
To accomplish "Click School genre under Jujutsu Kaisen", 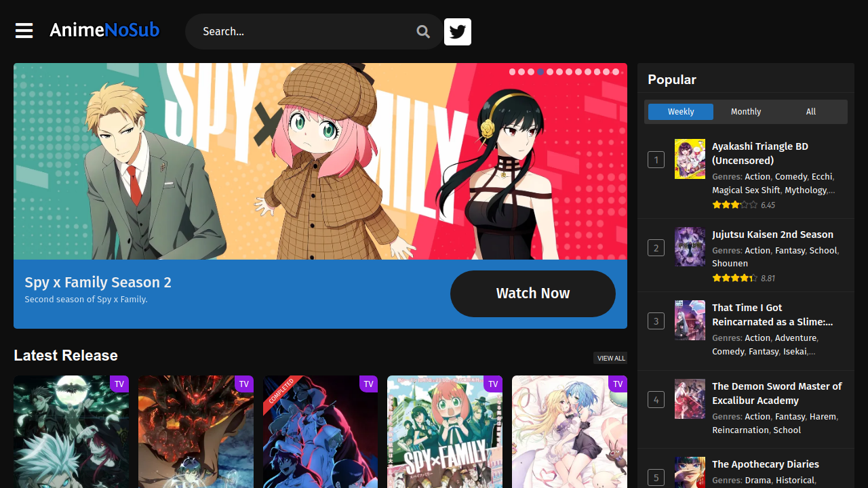I will coord(823,250).
